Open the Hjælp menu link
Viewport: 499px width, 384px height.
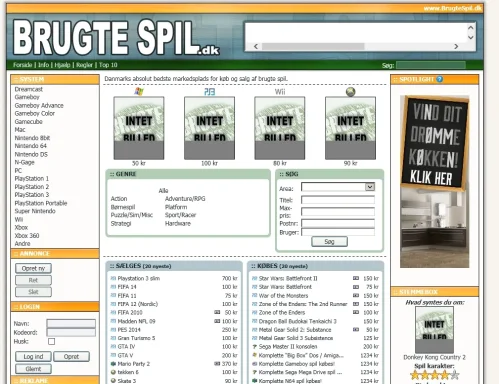62,65
